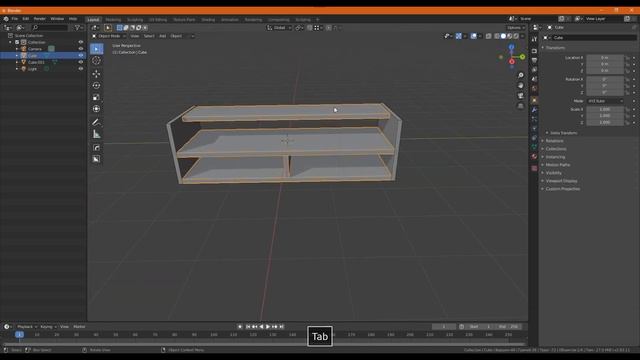Open the Edit menu

tap(26, 19)
